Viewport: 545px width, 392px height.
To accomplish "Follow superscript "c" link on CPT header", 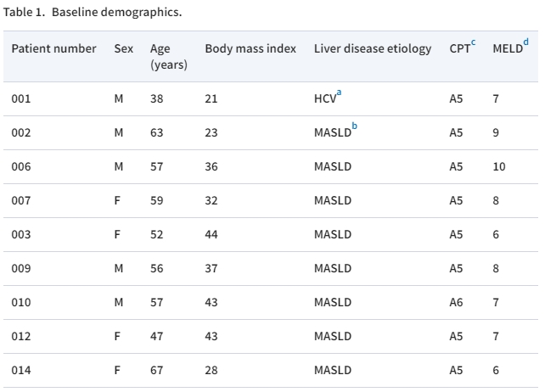I will (x=473, y=42).
